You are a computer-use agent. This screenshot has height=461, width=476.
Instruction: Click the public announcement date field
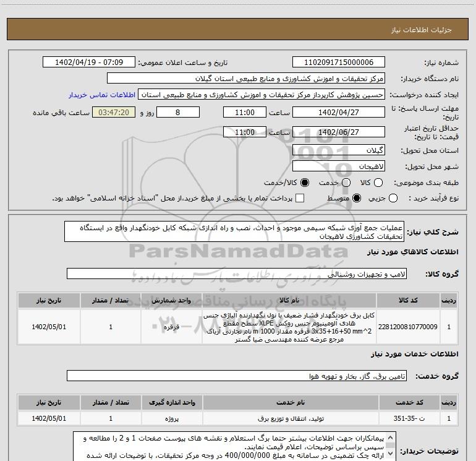[89, 62]
